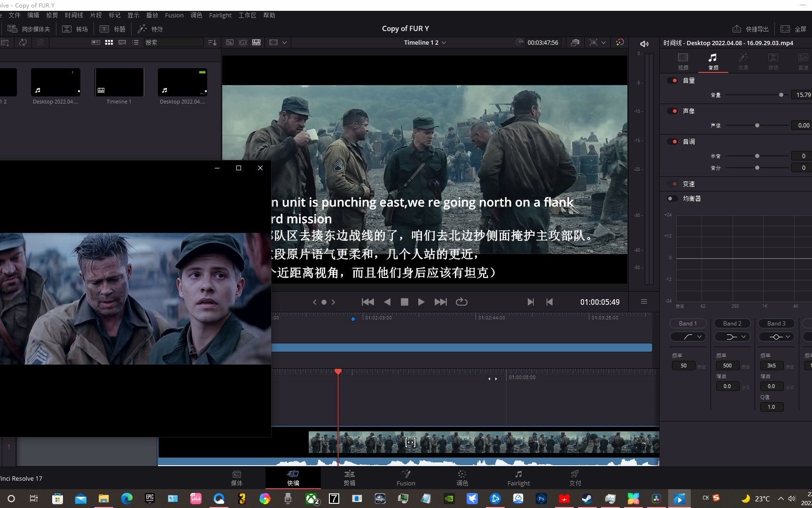
Task: Switch media pool to thumbnail grid view
Action: click(109, 42)
